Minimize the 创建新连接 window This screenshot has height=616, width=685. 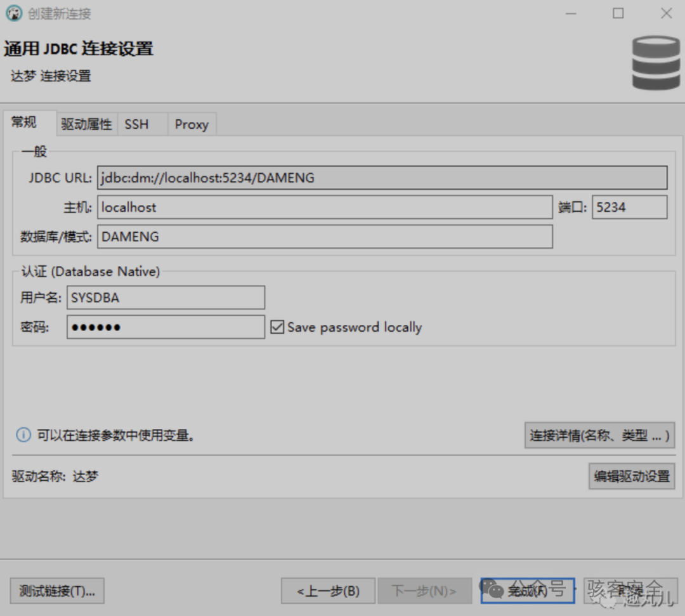tap(571, 13)
